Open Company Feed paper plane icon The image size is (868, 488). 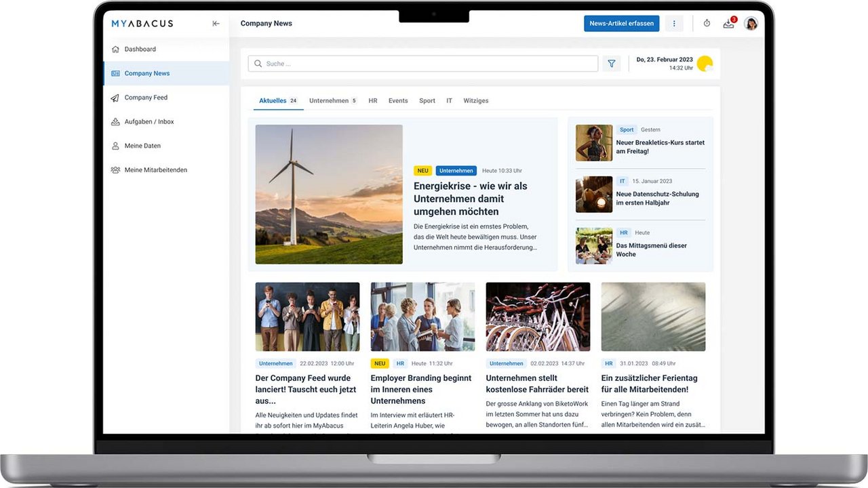(115, 98)
